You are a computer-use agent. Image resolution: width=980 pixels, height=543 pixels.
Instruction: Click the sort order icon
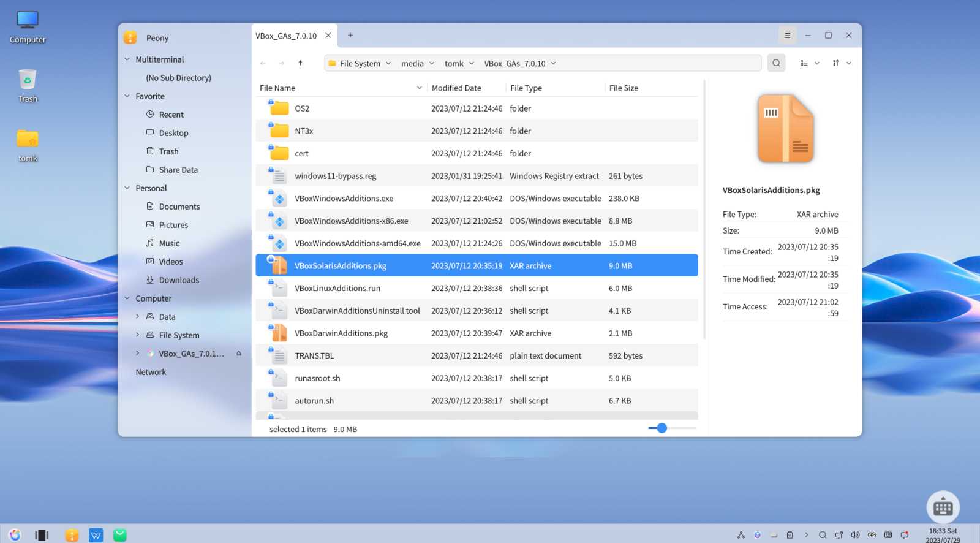click(x=836, y=63)
